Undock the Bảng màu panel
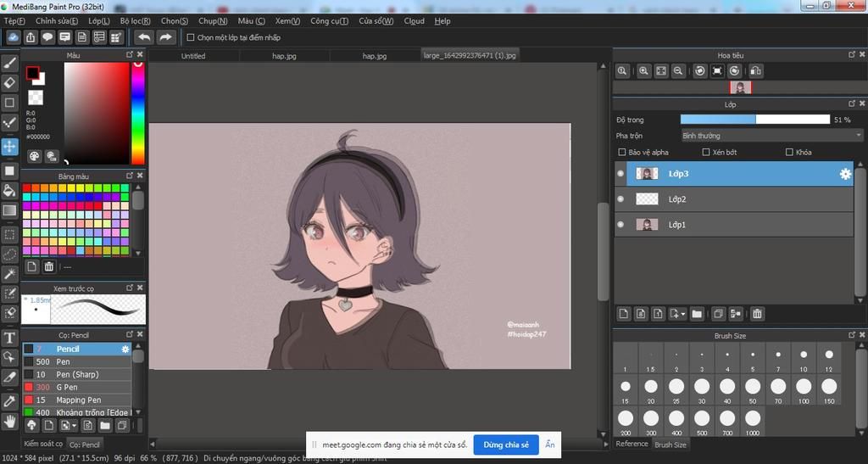Image resolution: width=868 pixels, height=464 pixels. point(129,175)
